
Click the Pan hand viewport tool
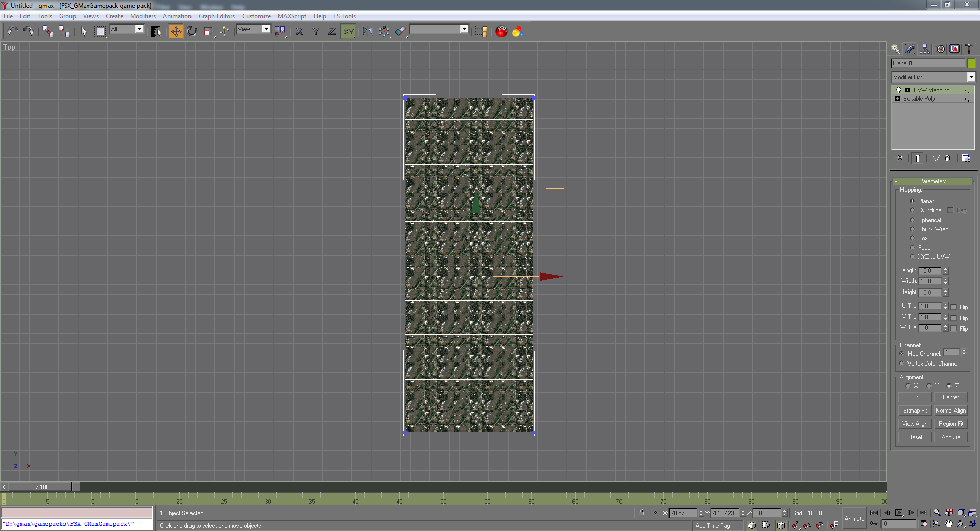(x=949, y=524)
